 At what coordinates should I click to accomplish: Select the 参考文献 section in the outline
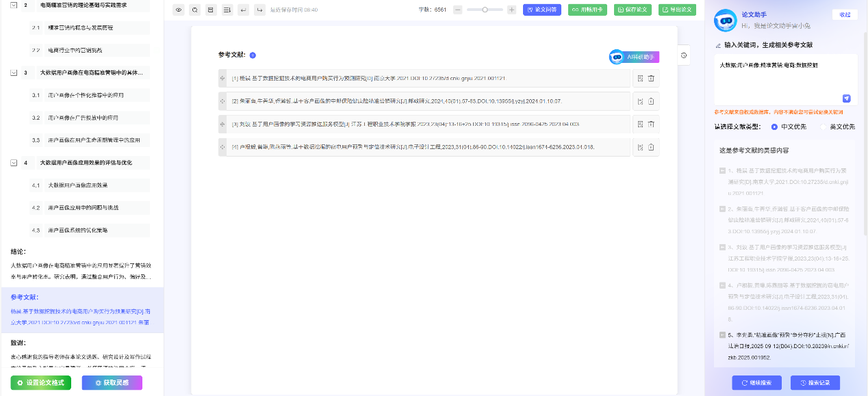click(x=81, y=310)
